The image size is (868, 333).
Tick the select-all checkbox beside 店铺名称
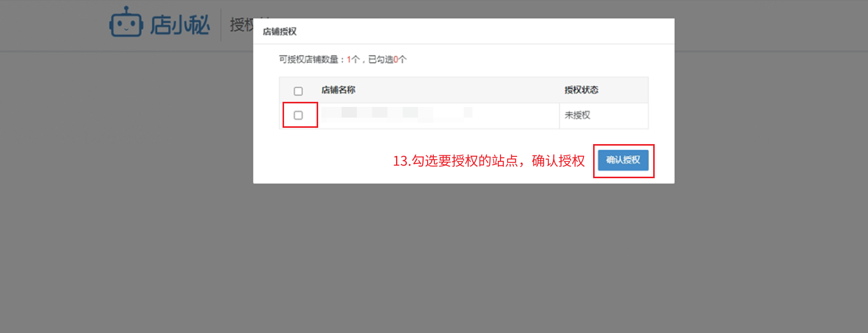coord(298,91)
